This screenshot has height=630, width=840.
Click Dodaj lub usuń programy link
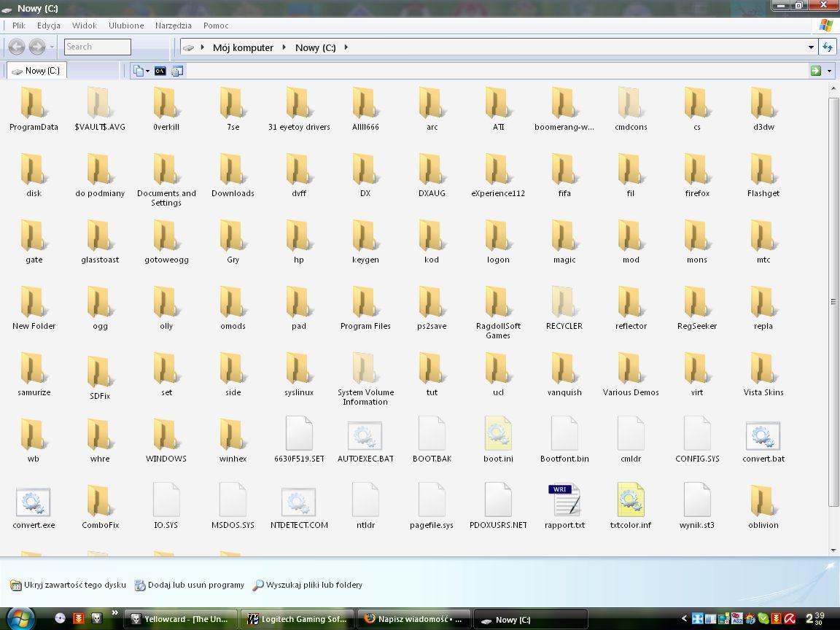coord(190,585)
